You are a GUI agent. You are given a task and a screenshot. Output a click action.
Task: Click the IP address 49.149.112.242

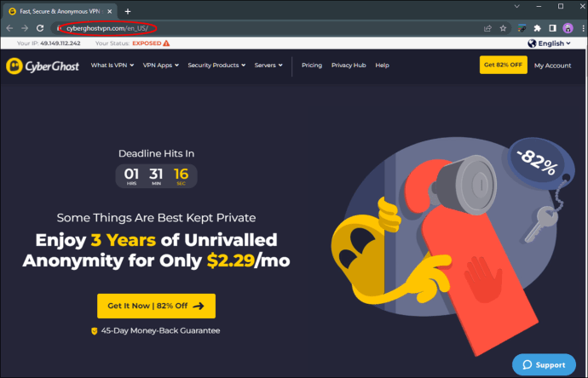click(61, 43)
